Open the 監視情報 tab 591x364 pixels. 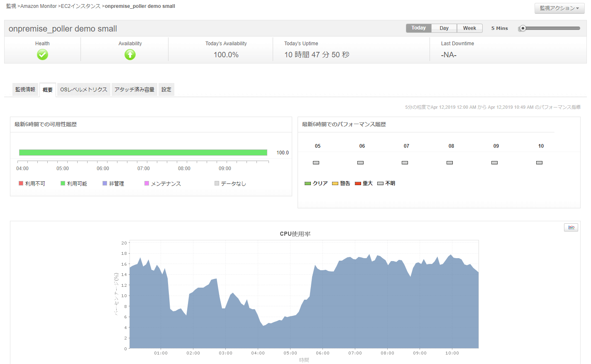pos(25,90)
